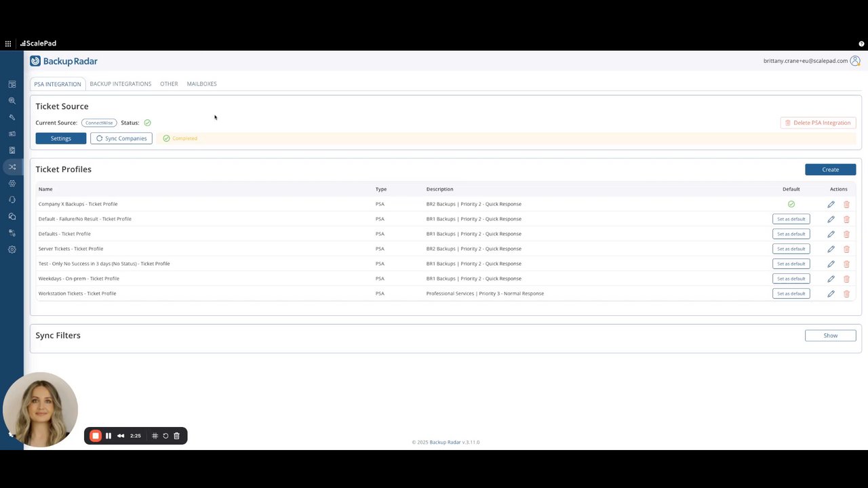Image resolution: width=868 pixels, height=488 pixels.
Task: Edit Server Tickets profile with pencil
Action: (831, 249)
